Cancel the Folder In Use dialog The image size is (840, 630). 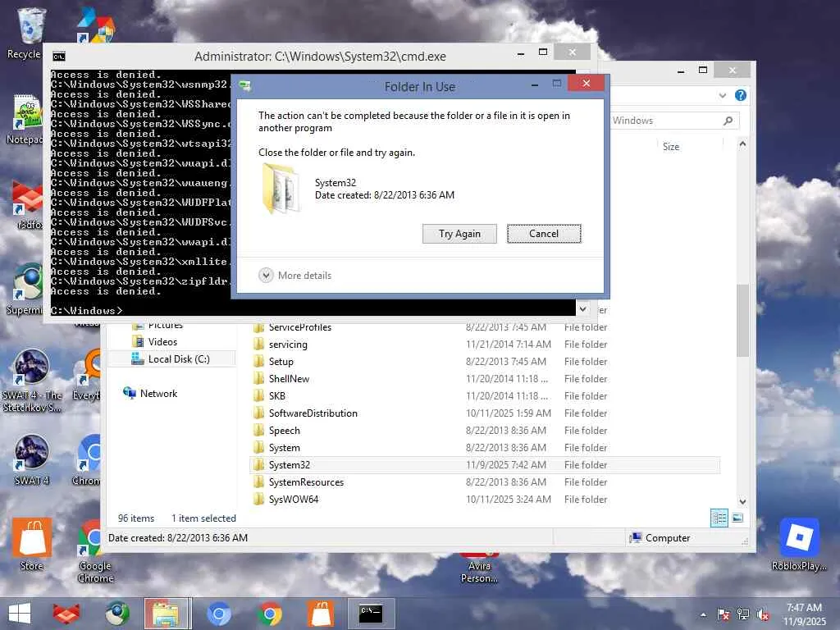pos(544,234)
